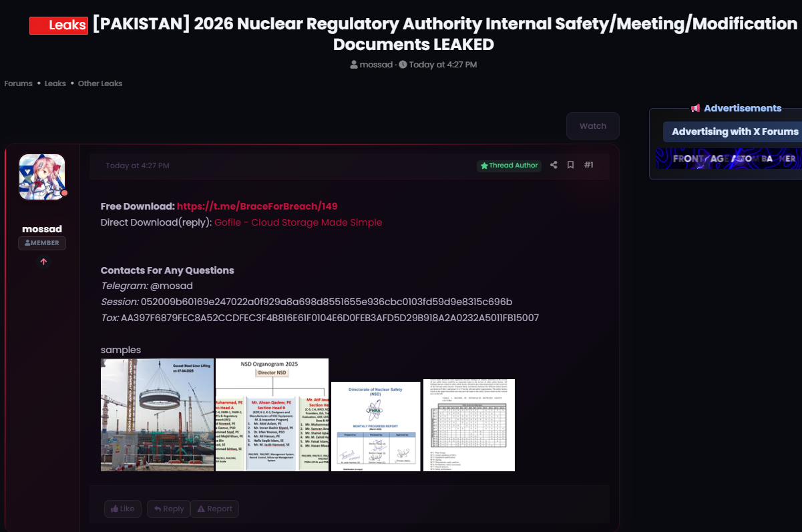Select the Session ID text
Image resolution: width=802 pixels, height=532 pixels.
click(x=327, y=302)
